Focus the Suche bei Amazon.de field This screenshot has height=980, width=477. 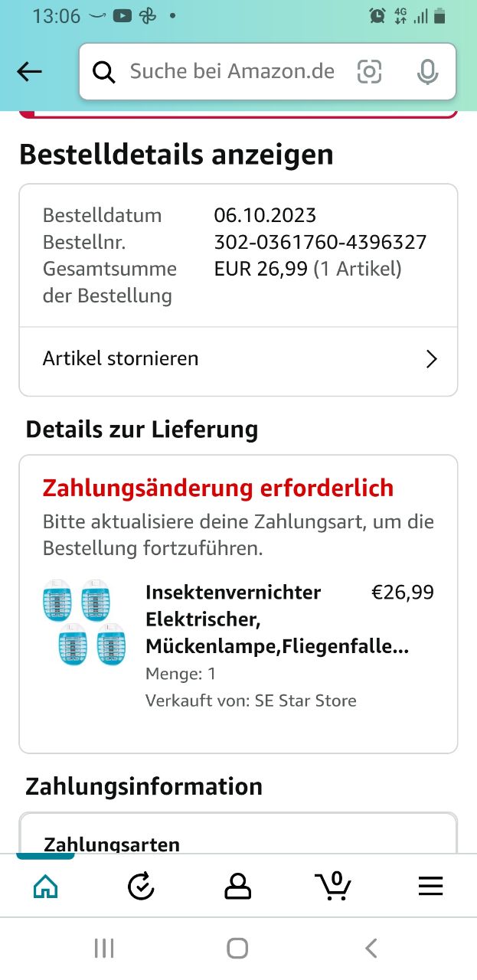click(x=232, y=72)
